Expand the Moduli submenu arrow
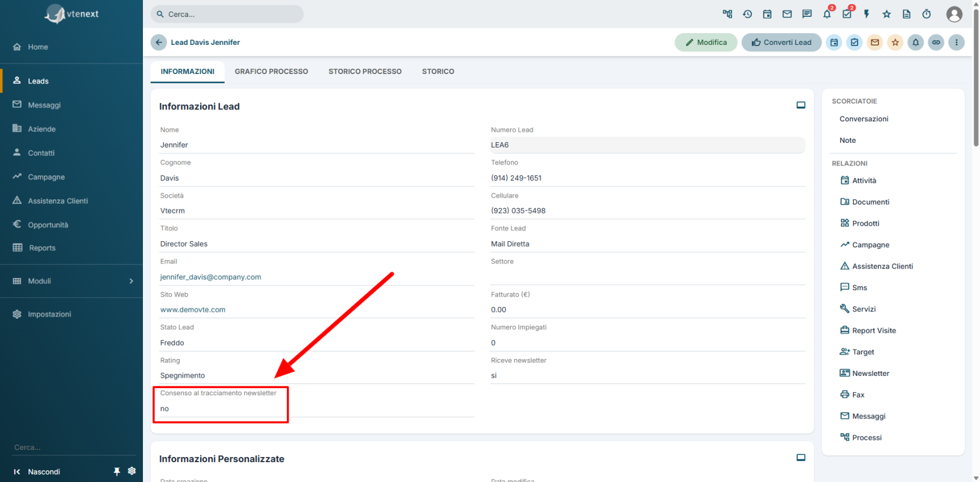This screenshot has height=482, width=980. (x=131, y=281)
